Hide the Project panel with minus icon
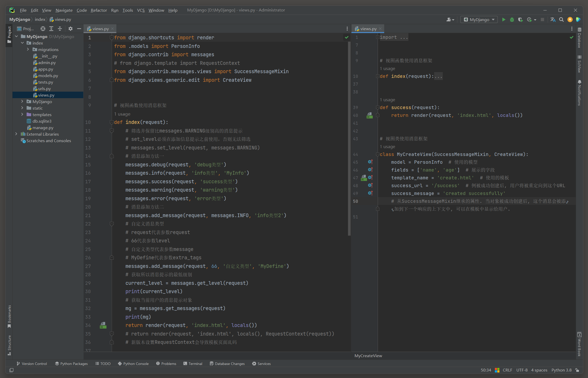This screenshot has height=378, width=588. point(79,29)
